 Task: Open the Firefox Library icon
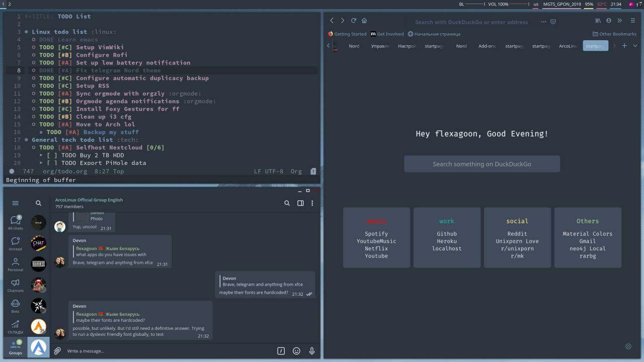598,21
